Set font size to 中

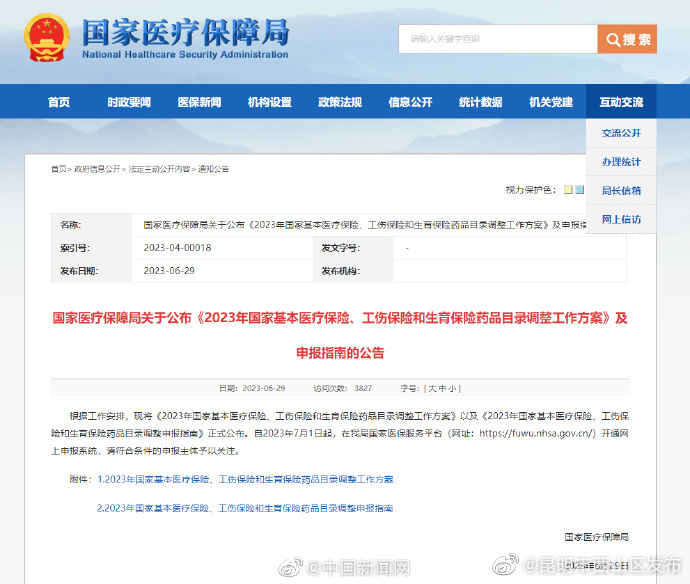point(442,388)
